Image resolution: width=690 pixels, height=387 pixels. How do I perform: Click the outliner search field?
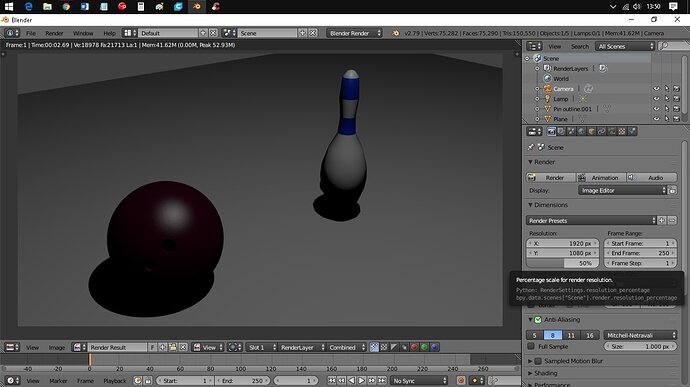pos(675,46)
